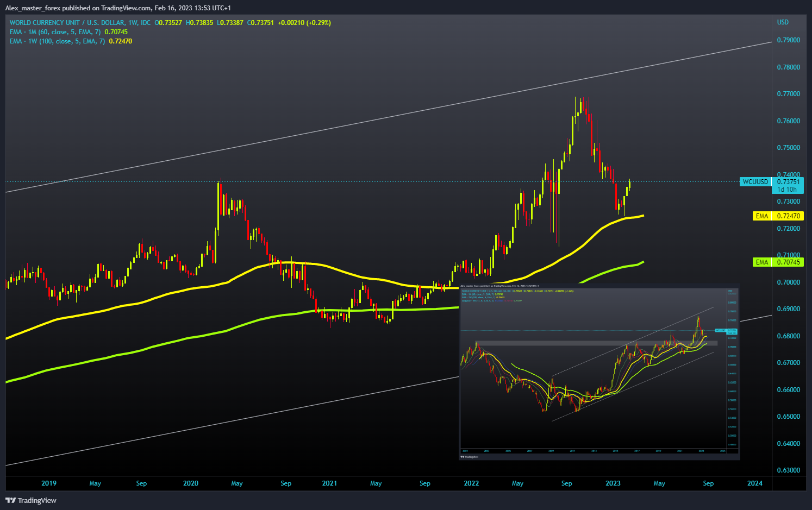
Task: Click the high value H0.73835
Action: point(199,23)
